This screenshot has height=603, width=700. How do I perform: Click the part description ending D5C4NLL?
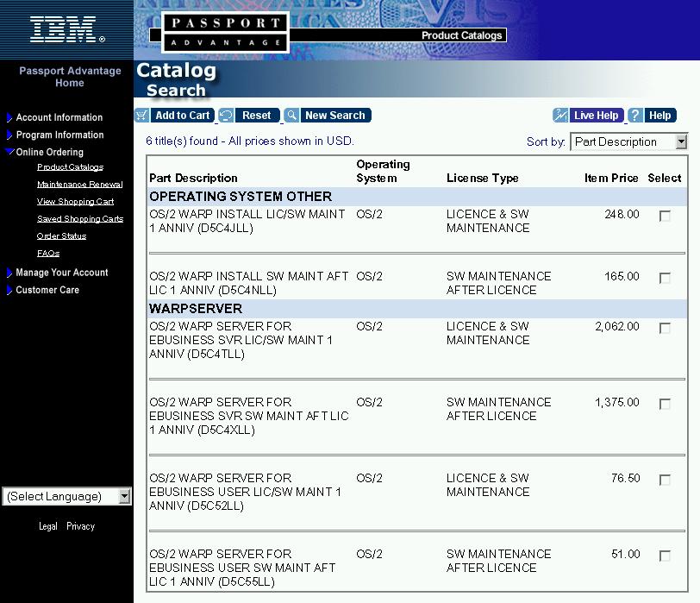(248, 283)
